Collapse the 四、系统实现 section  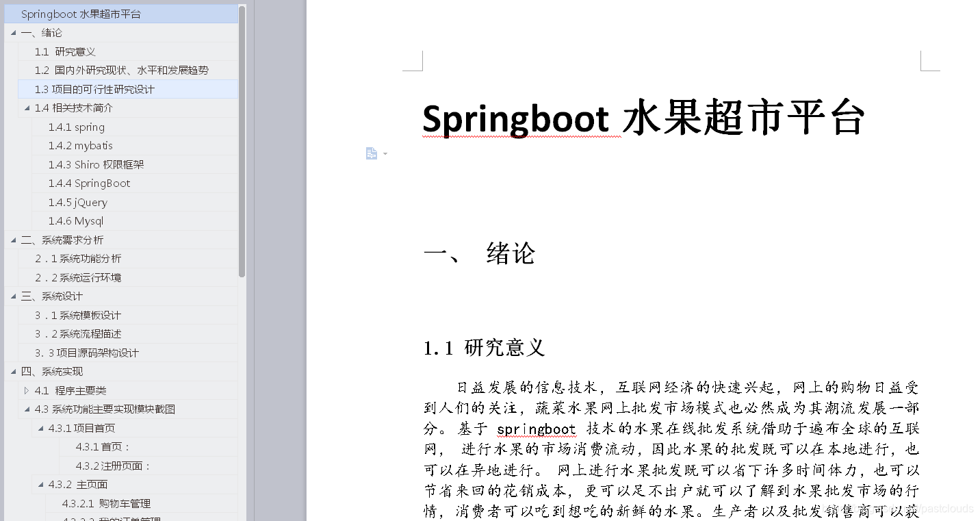click(x=14, y=372)
